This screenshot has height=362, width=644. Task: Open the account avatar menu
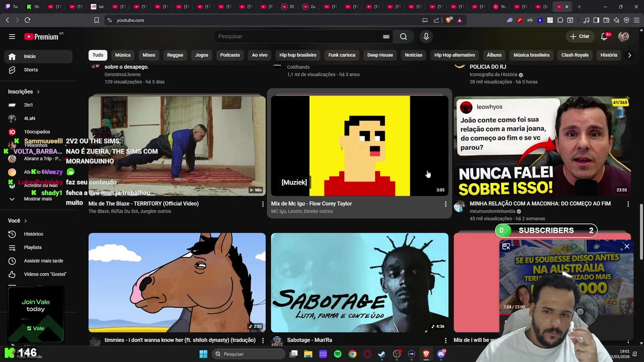[623, 36]
